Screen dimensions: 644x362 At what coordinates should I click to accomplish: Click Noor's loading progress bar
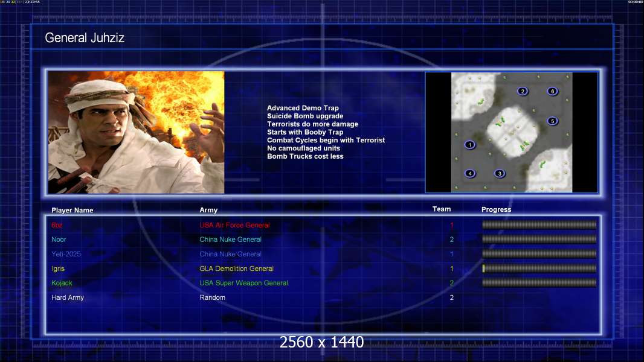(539, 239)
